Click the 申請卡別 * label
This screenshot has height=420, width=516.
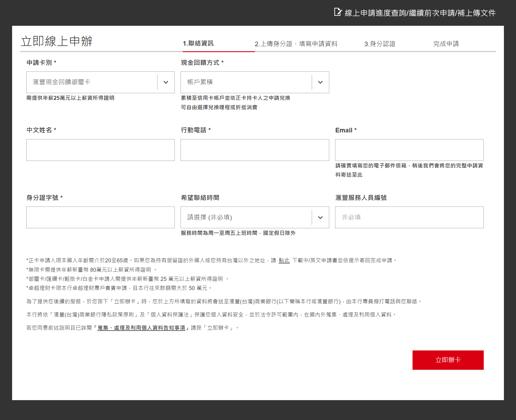tap(41, 63)
